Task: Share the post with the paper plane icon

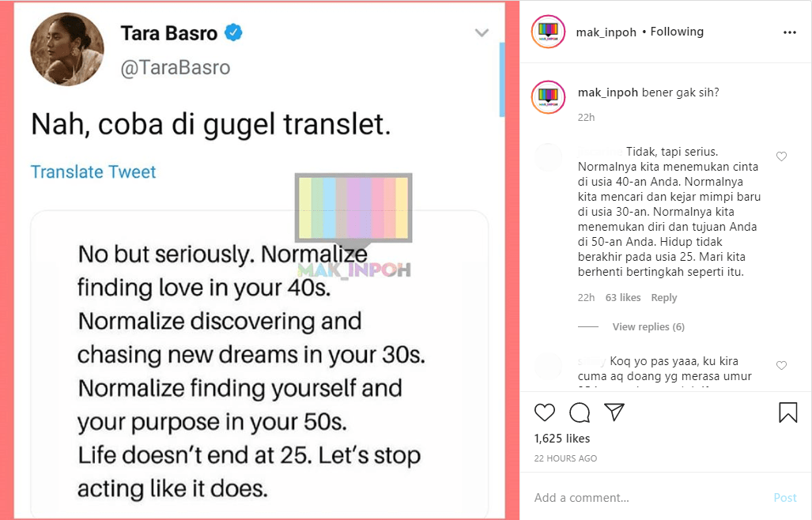Action: click(614, 412)
